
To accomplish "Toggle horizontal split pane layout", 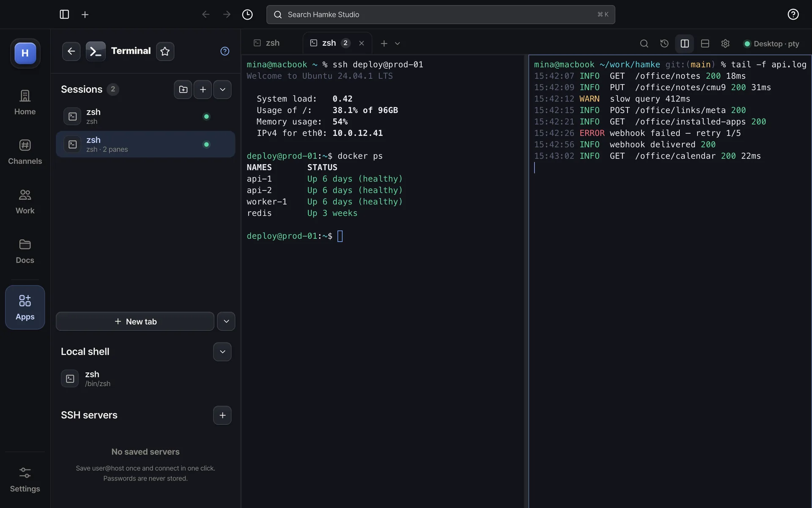I will [705, 44].
